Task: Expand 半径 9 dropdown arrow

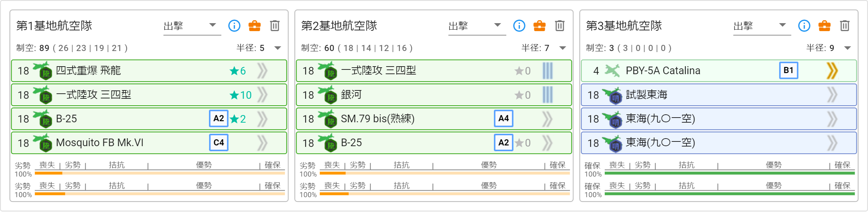Action: pyautogui.click(x=847, y=48)
